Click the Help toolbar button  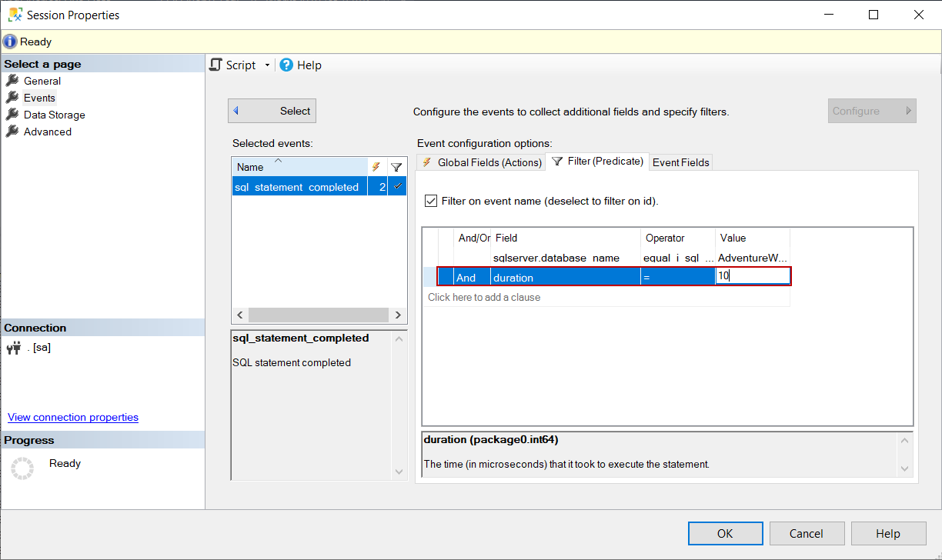(x=300, y=65)
